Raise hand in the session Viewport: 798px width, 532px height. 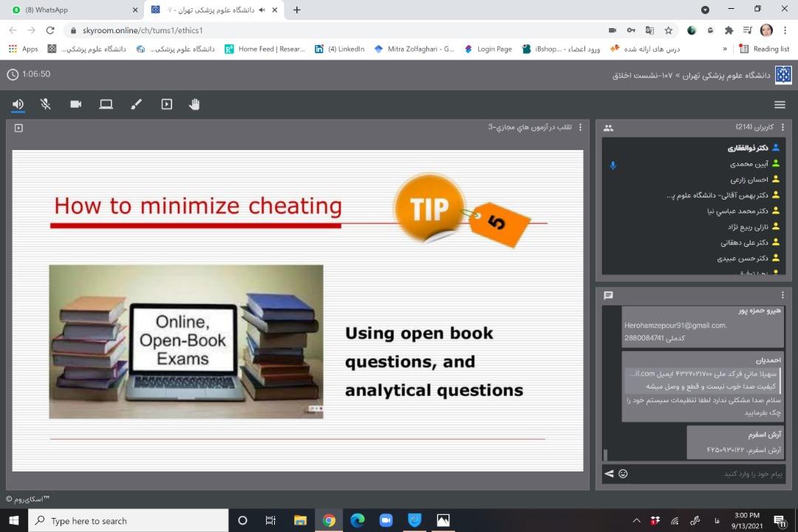(x=194, y=104)
